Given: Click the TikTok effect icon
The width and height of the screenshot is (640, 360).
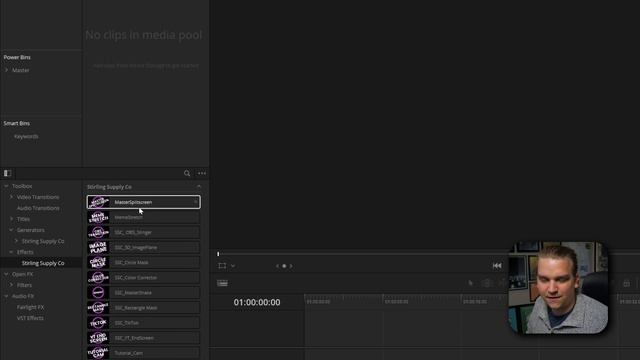Looking at the screenshot, I should point(98,323).
